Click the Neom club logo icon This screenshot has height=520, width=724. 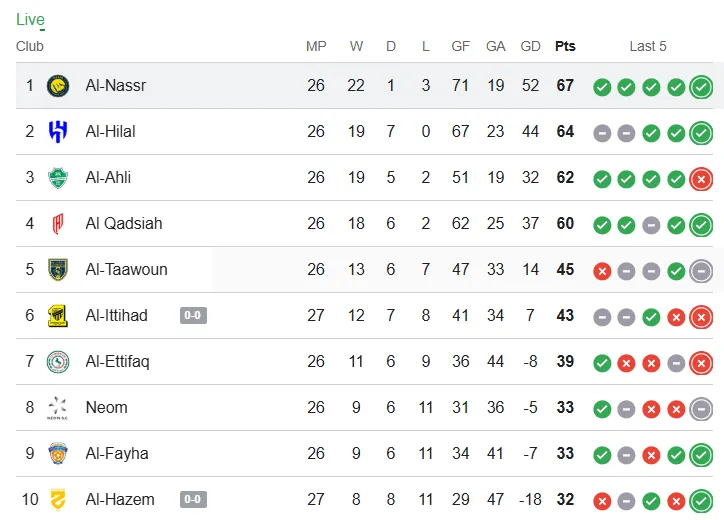58,408
